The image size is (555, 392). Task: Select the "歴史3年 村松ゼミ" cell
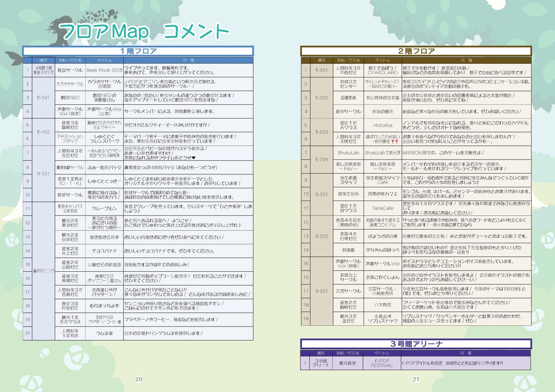(70, 306)
